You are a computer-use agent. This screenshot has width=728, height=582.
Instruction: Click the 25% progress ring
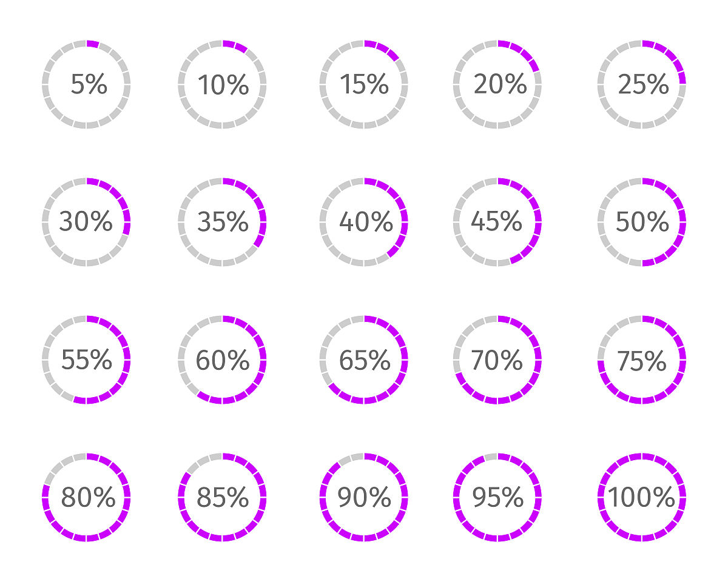pyautogui.click(x=642, y=84)
